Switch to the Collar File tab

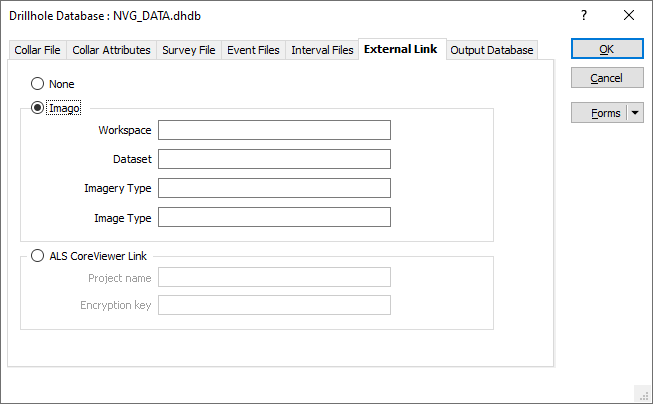coord(37,50)
